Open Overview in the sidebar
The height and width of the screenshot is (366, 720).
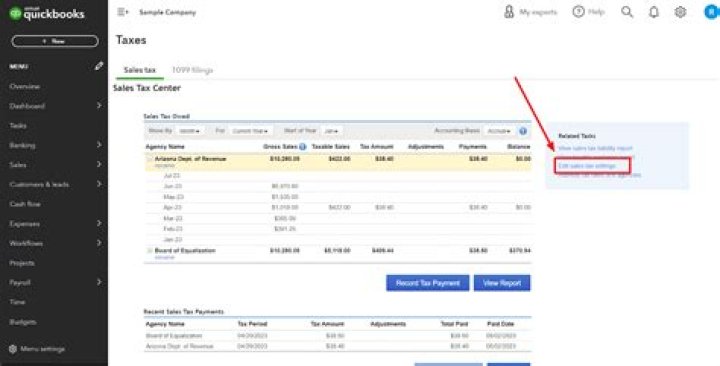25,86
